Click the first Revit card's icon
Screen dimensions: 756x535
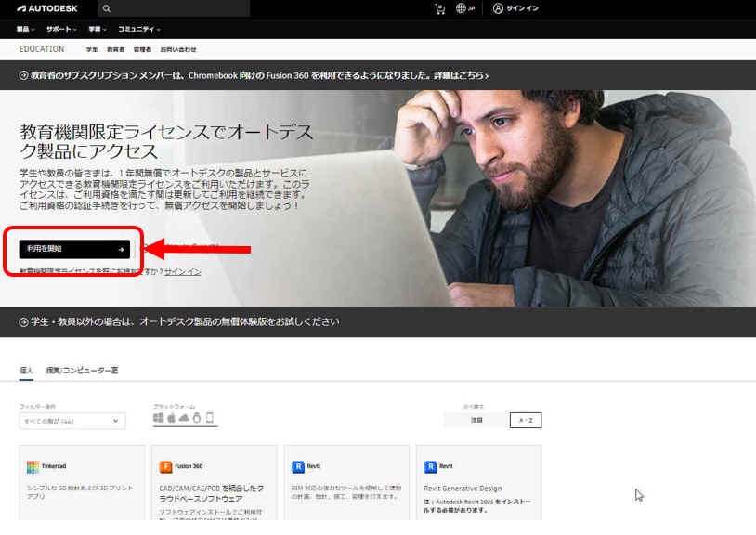click(x=298, y=466)
